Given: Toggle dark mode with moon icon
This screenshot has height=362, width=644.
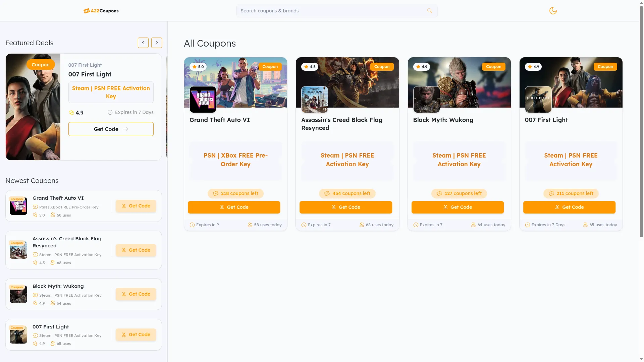Looking at the screenshot, I should [553, 11].
